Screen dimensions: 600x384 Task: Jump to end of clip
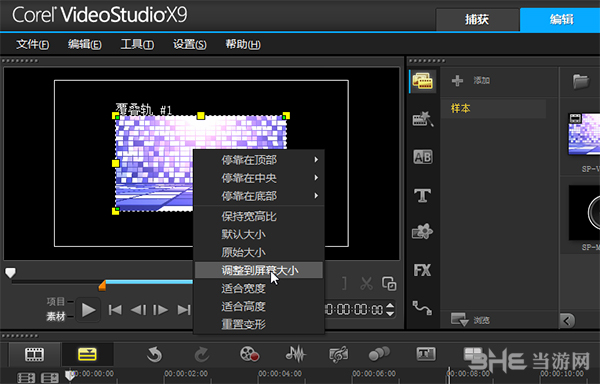[x=184, y=310]
